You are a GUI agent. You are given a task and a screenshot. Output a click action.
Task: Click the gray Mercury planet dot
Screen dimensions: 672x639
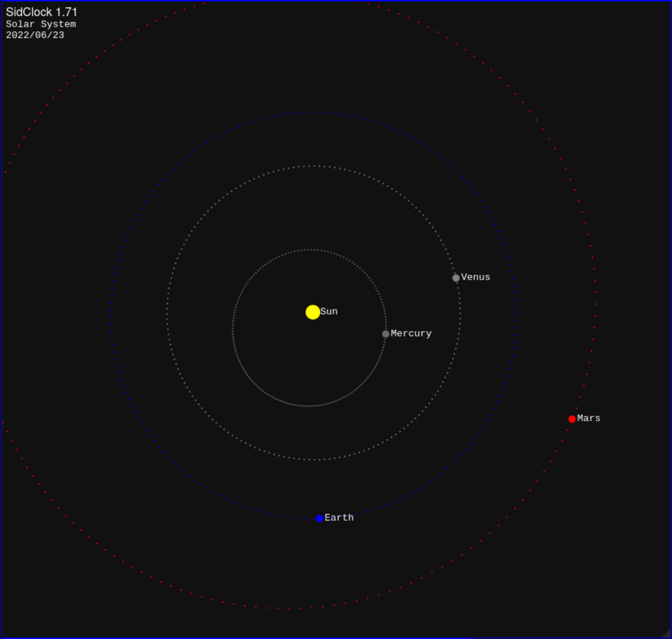pyautogui.click(x=385, y=334)
